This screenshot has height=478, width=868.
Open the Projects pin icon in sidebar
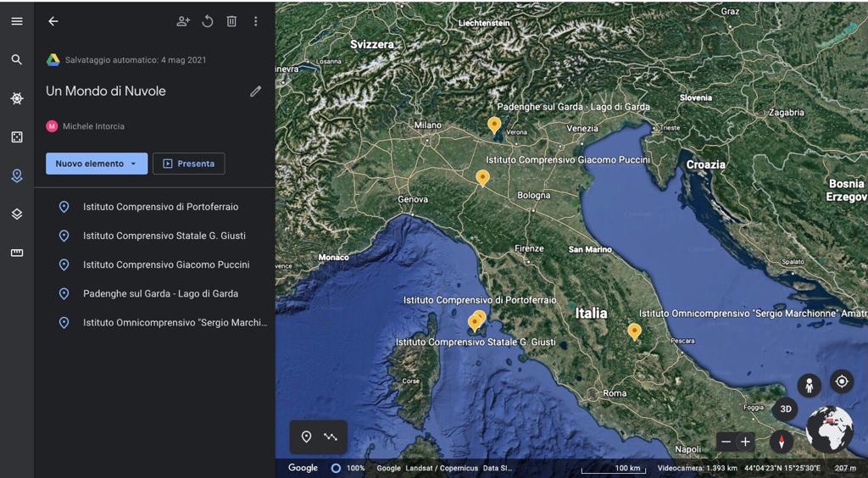click(x=17, y=176)
